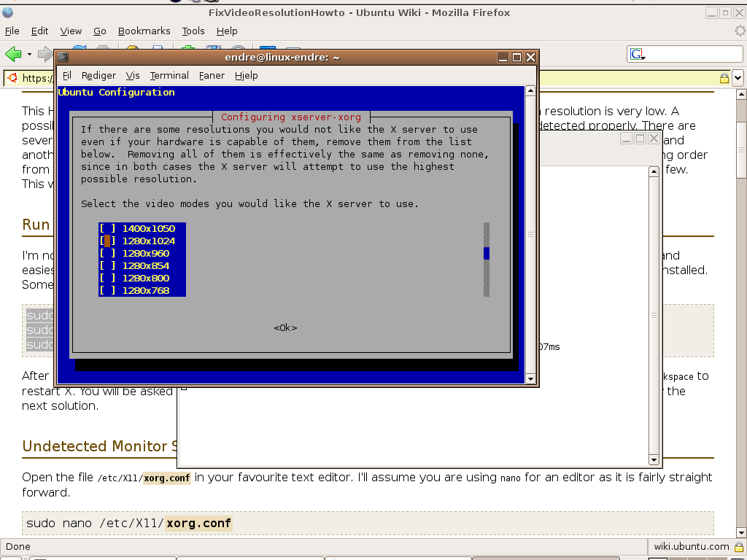Screen dimensions: 747x560
Task: Click background window scrollbar down arrow
Action: [654, 459]
